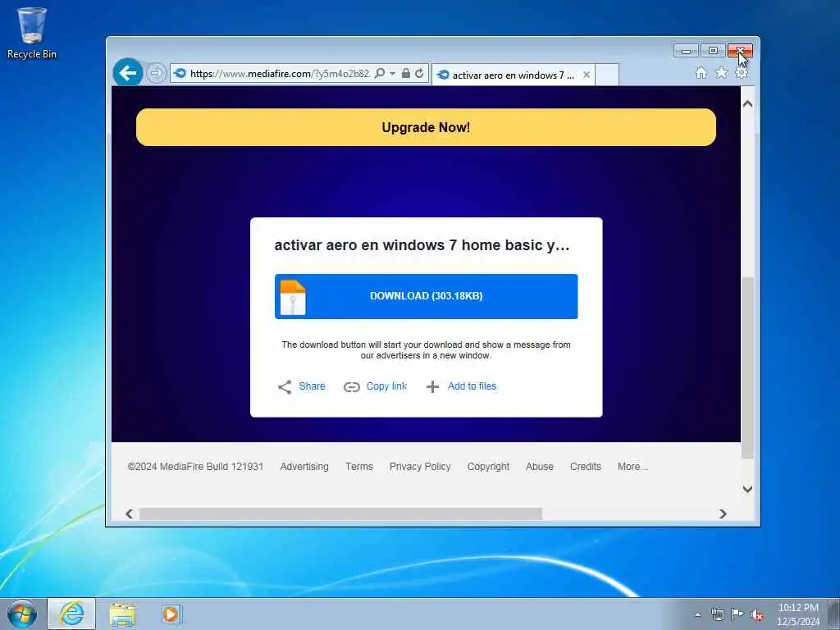Click the MediaFire favicon in address bar
The width and height of the screenshot is (840, 630).
pyautogui.click(x=180, y=73)
